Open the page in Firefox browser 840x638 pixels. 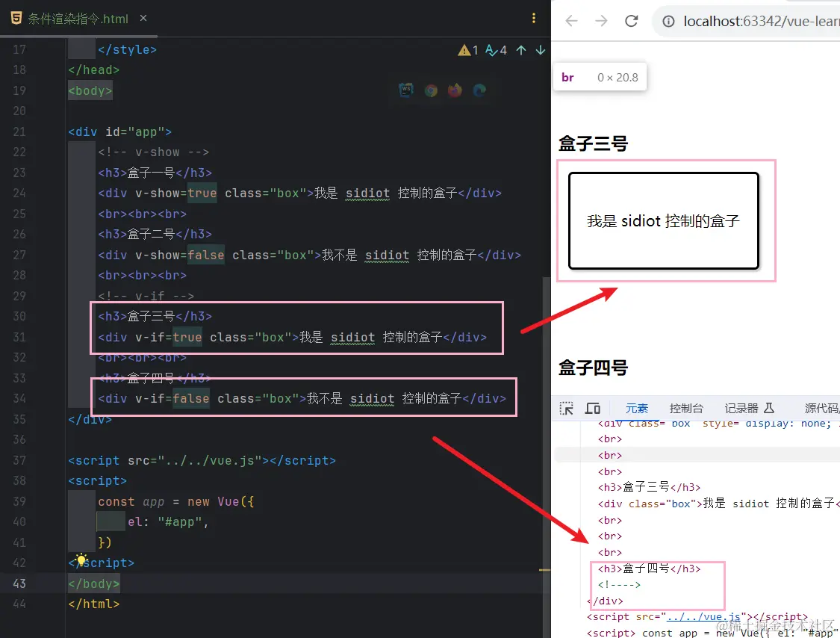pos(455,90)
